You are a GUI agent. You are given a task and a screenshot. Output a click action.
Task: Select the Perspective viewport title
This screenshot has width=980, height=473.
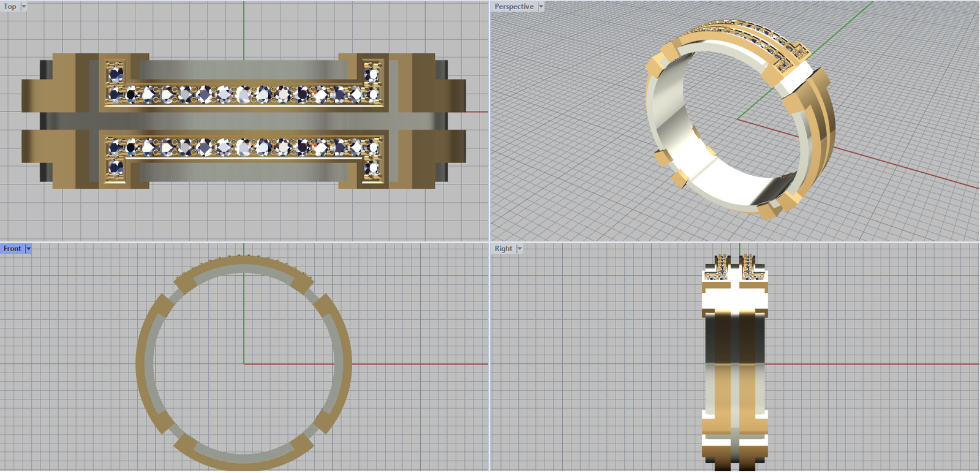click(x=514, y=7)
